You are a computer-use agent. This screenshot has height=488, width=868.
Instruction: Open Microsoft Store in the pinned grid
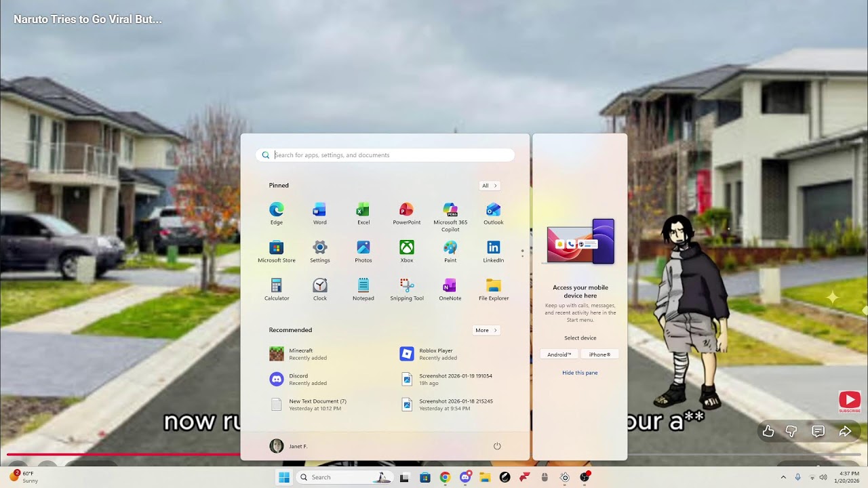point(277,251)
